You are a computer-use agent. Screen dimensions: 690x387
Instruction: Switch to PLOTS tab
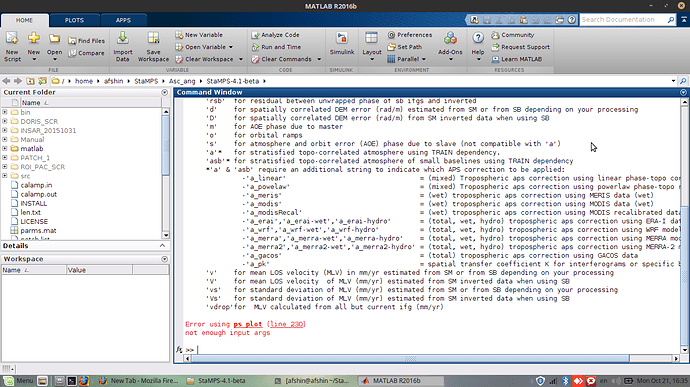(74, 20)
